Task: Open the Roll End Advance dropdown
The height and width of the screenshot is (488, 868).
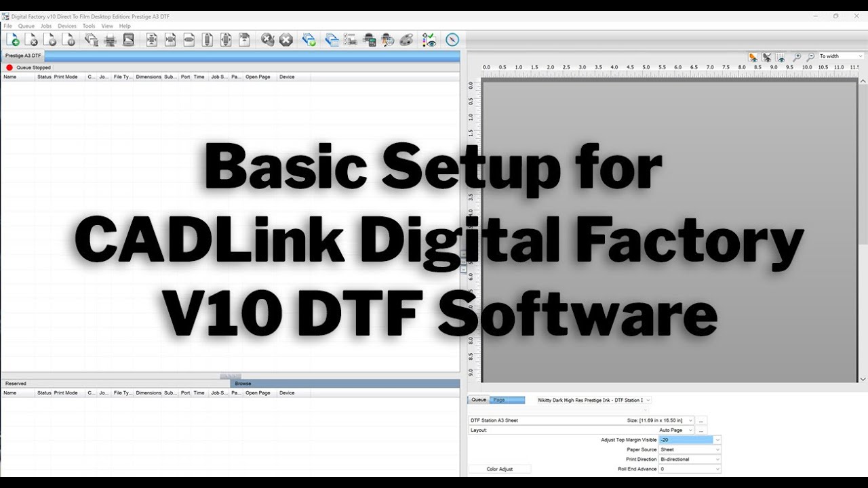Action: pos(690,469)
